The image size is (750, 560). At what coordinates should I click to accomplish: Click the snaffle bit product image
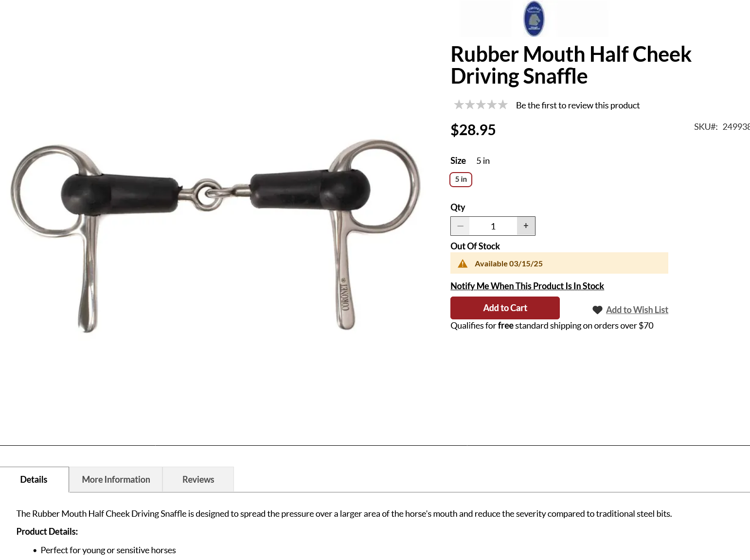tap(215, 236)
